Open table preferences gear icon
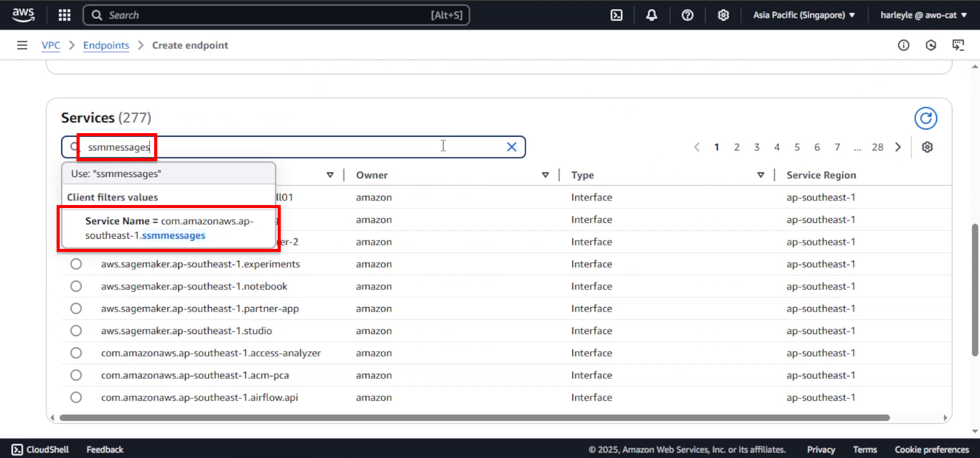 [927, 147]
